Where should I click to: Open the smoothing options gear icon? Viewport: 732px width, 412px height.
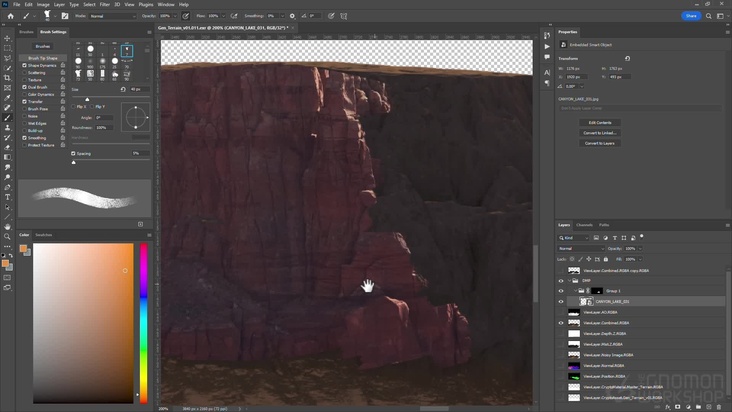pyautogui.click(x=292, y=16)
